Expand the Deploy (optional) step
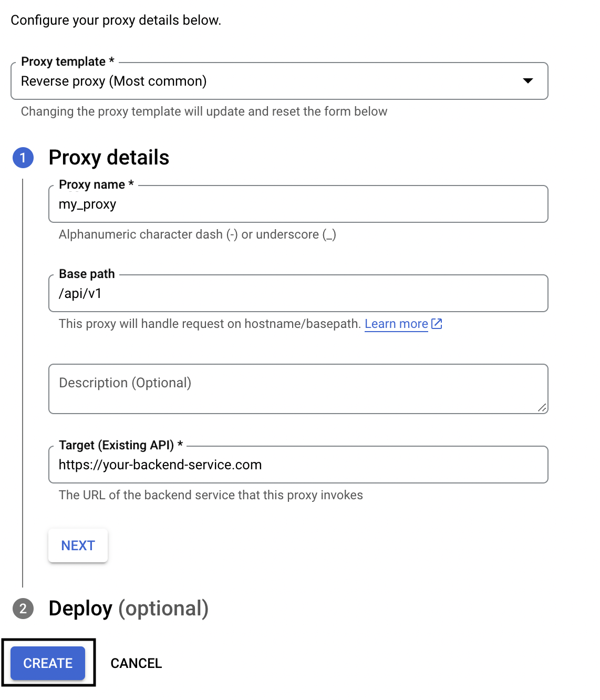Screen dimensions: 600x700 128,609
